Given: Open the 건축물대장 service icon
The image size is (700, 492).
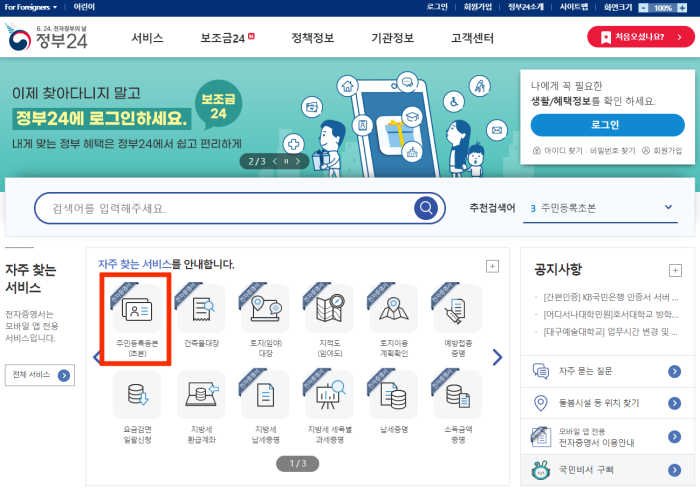Looking at the screenshot, I should coord(201,310).
